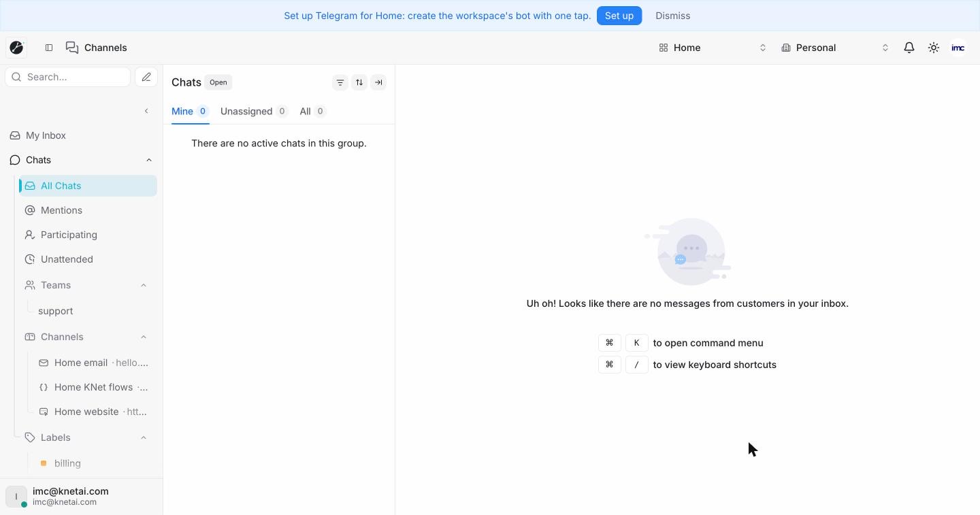Open the imc profile avatar menu
The height and width of the screenshot is (515, 980).
coord(958,48)
